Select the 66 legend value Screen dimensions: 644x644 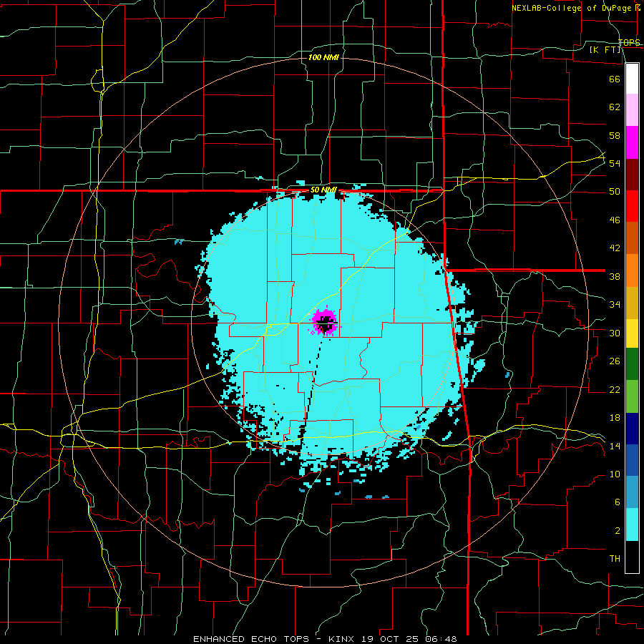coord(615,79)
